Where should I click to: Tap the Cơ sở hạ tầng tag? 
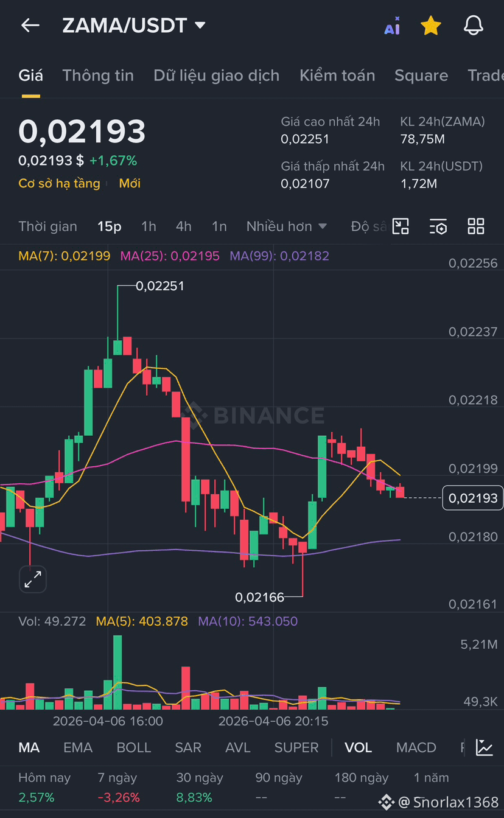point(59,183)
